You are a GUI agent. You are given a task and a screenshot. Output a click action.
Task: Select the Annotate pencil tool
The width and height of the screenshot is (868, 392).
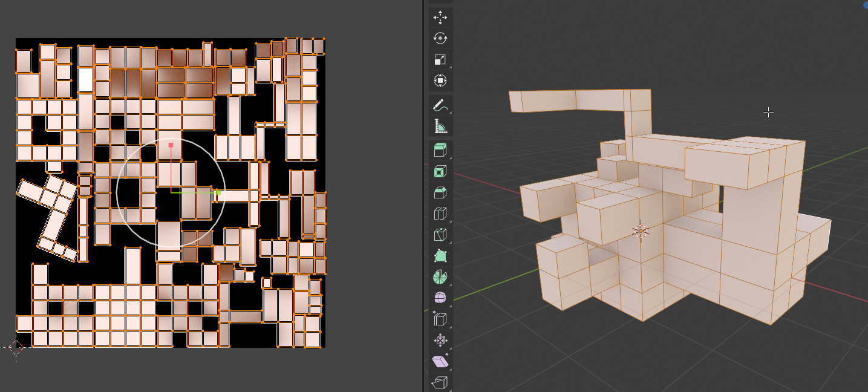(440, 105)
